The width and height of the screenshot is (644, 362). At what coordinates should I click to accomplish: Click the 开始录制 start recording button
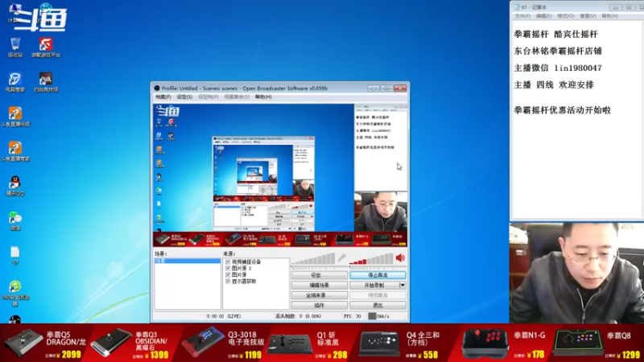pos(374,286)
